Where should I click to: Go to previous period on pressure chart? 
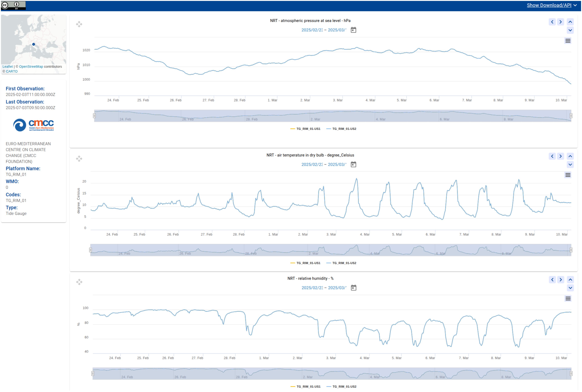click(552, 22)
